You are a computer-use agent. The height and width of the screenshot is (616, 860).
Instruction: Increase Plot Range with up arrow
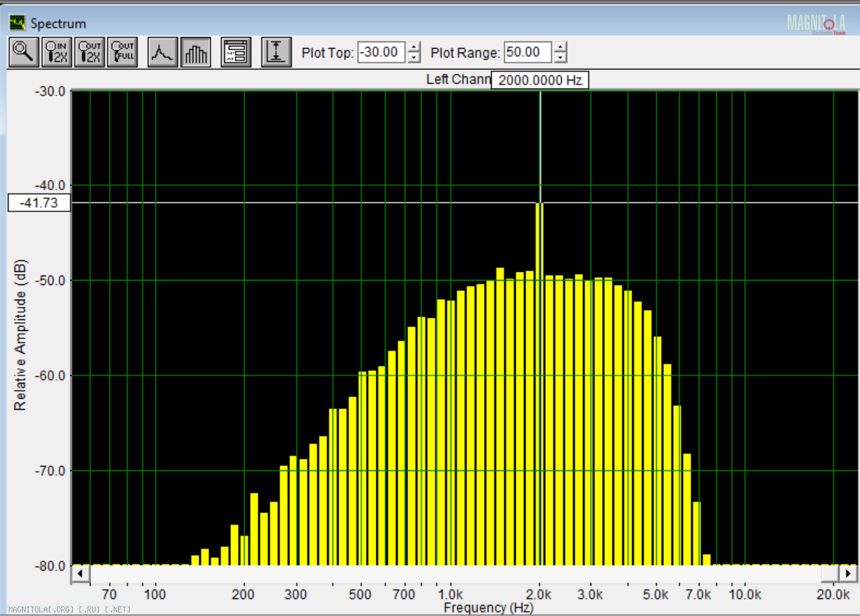coord(560,48)
